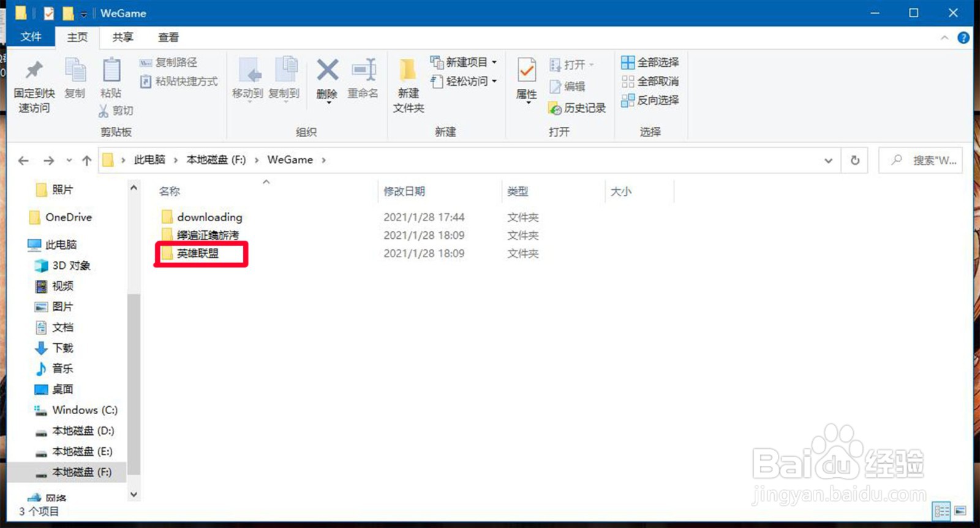Screen dimensions: 980x528
Task: Click Edit (编辑) in ribbon
Action: pyautogui.click(x=567, y=86)
